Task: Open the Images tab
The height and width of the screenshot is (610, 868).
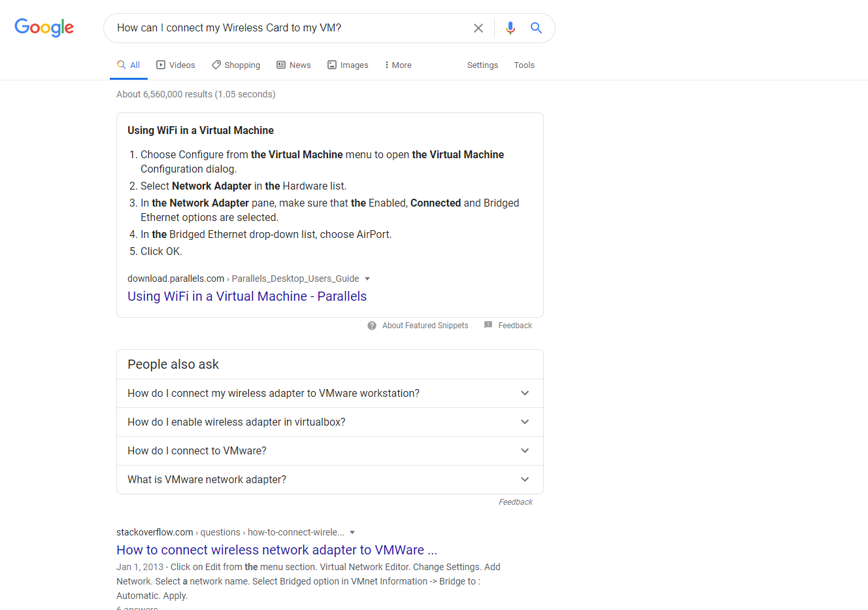Action: [348, 65]
